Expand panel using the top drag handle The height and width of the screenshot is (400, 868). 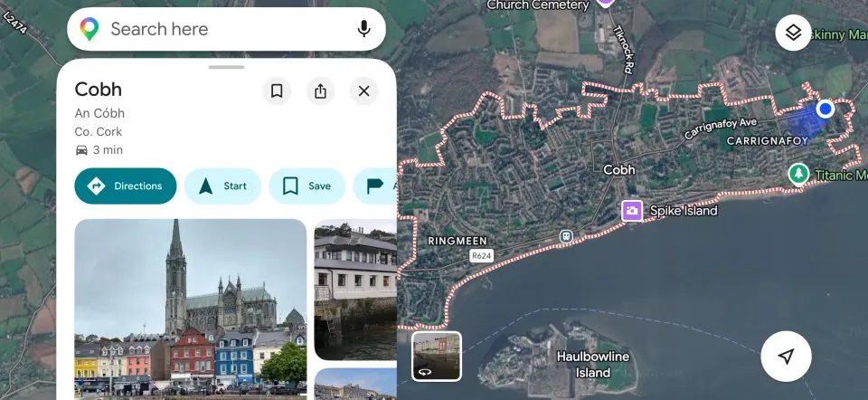pos(226,67)
